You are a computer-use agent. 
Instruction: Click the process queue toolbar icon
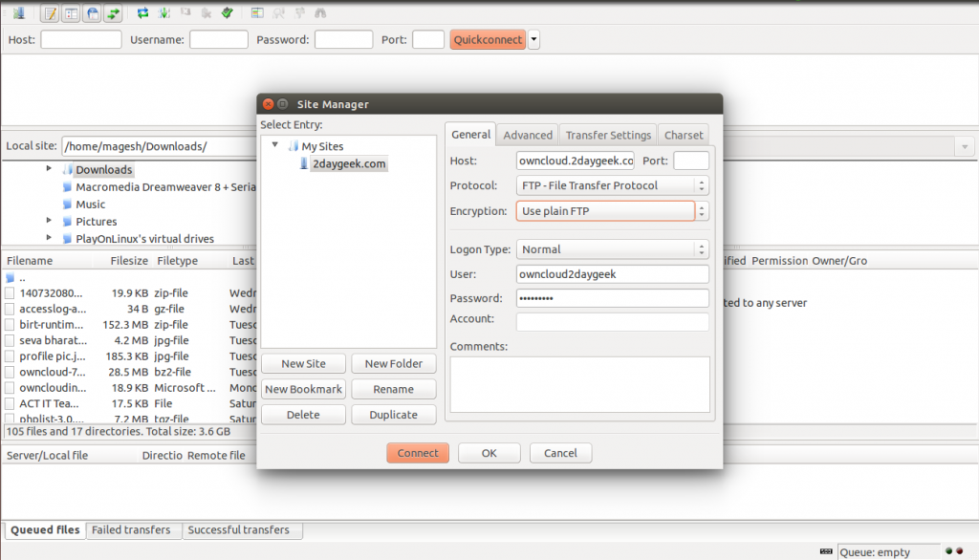[x=164, y=13]
